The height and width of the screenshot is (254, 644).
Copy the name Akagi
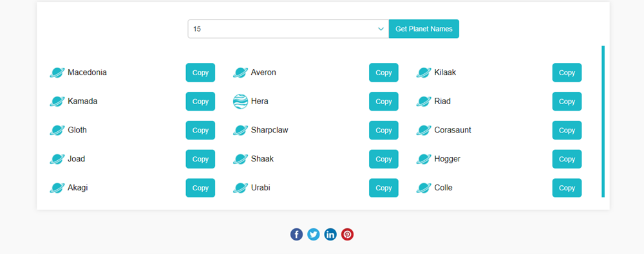(200, 188)
